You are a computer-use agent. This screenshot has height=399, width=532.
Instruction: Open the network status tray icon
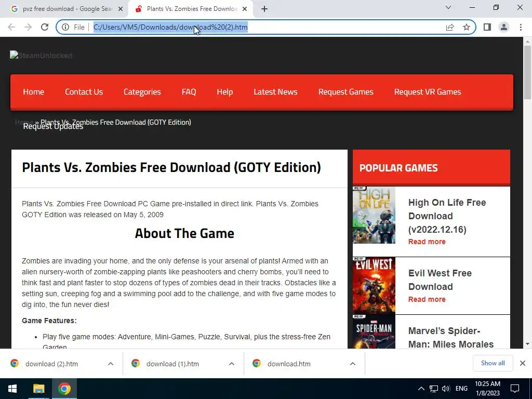click(434, 389)
